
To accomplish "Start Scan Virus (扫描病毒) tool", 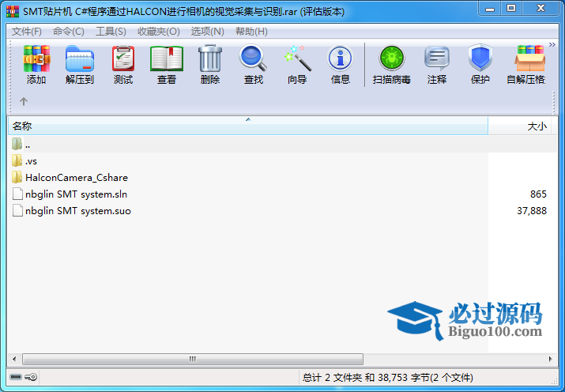I will point(392,58).
